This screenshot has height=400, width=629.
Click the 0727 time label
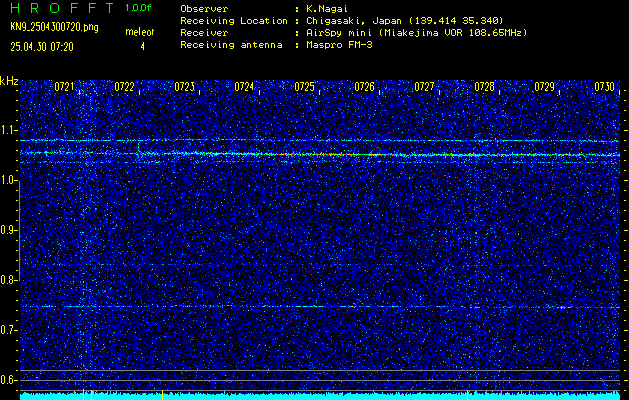click(x=424, y=87)
